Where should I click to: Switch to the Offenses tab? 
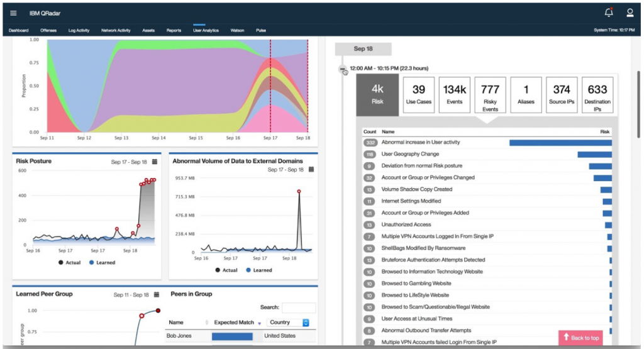click(x=48, y=30)
